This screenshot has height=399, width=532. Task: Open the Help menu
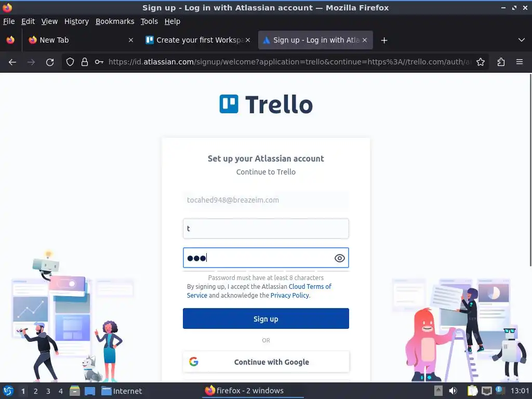[172, 21]
